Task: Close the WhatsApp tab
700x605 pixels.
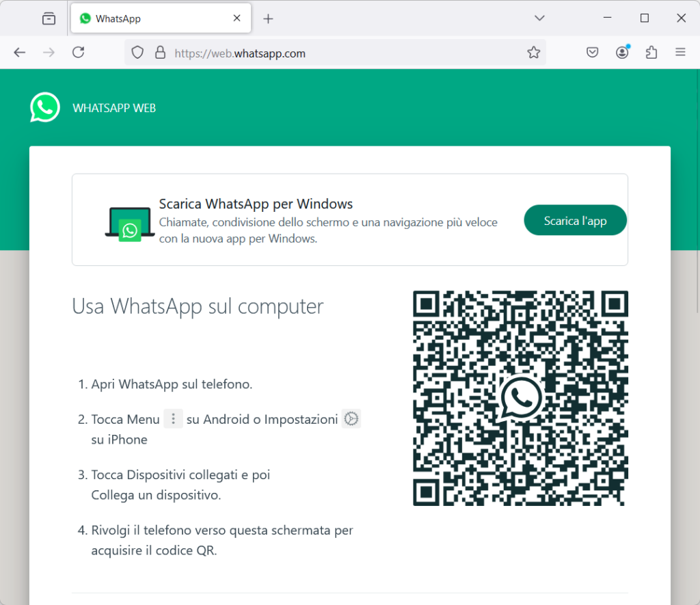Action: [x=237, y=18]
